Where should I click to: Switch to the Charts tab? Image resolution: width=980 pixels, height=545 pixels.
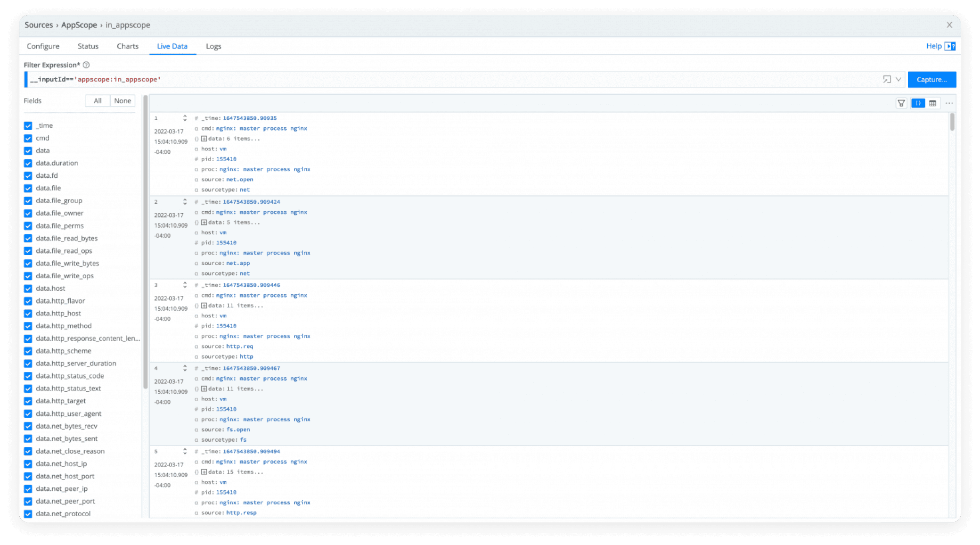point(127,46)
